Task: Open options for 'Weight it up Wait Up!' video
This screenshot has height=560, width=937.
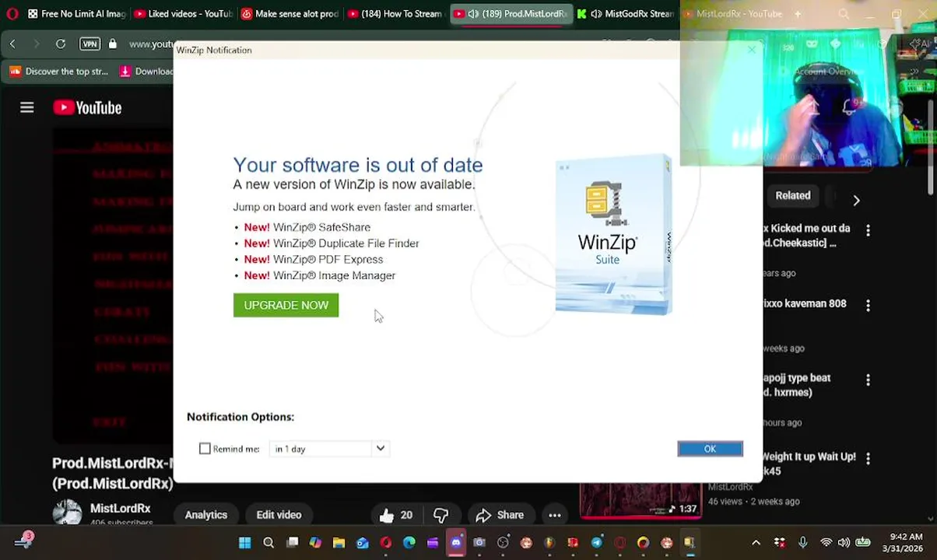Action: tap(868, 459)
